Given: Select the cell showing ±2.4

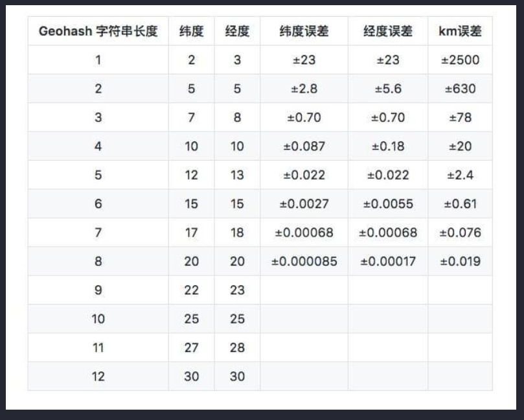Looking at the screenshot, I should (459, 174).
